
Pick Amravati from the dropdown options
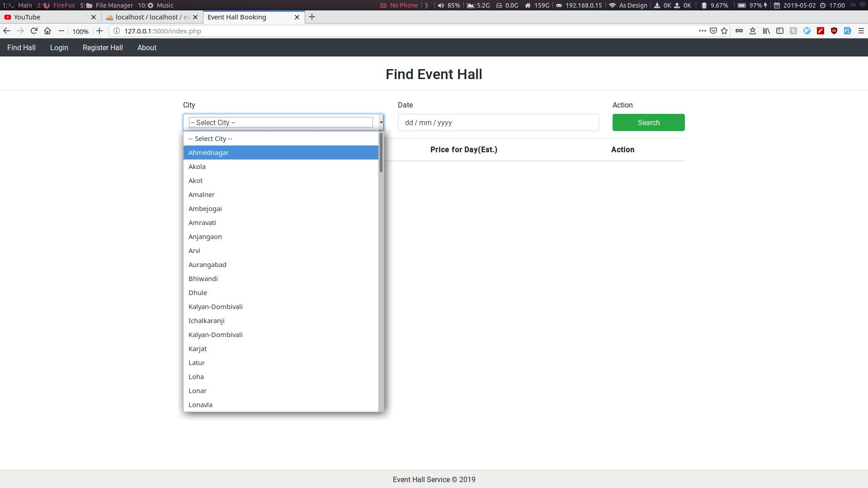tap(202, 223)
